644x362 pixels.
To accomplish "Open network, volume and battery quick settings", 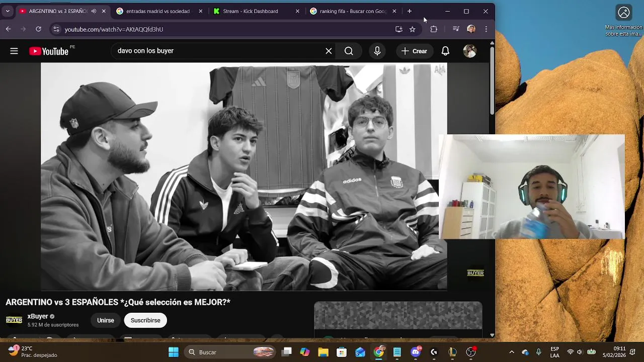I will (581, 352).
